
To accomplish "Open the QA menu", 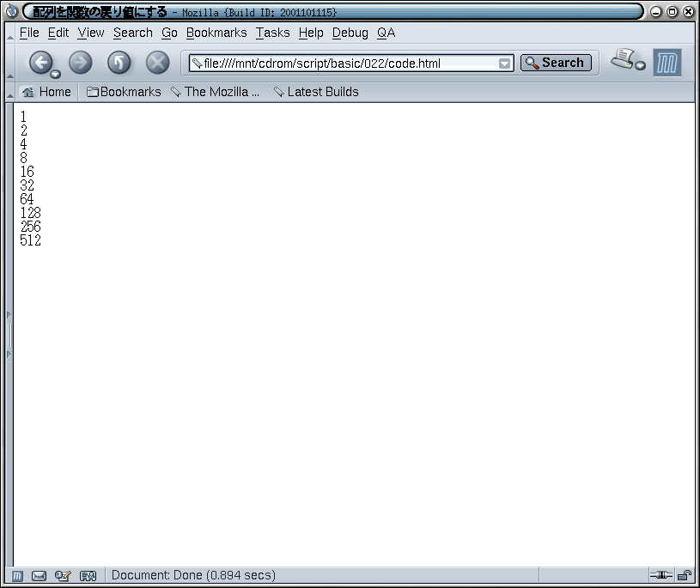I will [387, 33].
